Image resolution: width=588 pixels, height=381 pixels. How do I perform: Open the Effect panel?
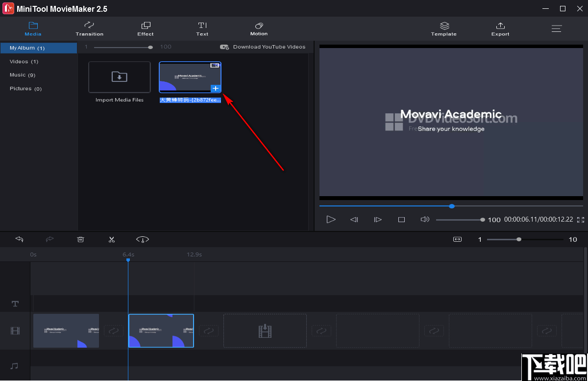coord(145,28)
